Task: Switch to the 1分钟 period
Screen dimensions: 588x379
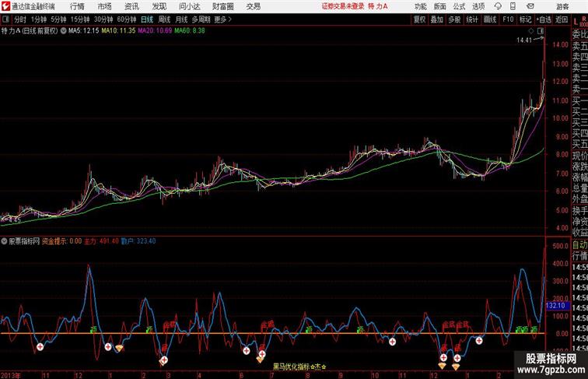Action: click(x=39, y=19)
